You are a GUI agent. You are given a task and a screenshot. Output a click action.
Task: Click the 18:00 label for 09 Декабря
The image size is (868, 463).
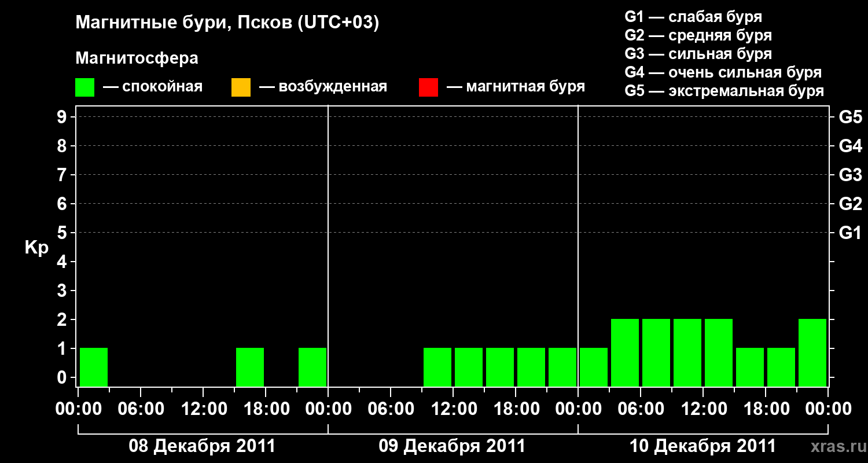(516, 409)
